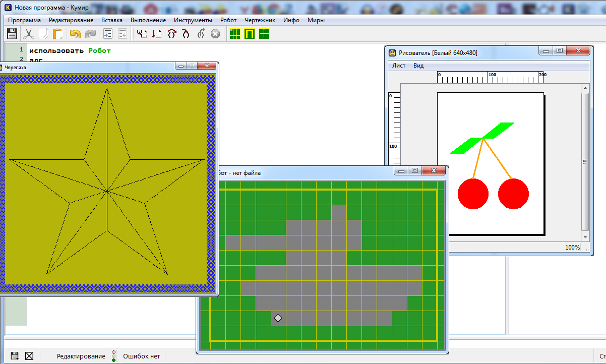The image size is (606, 364).
Task: Click the green grid Robot field icon
Action: tap(234, 34)
